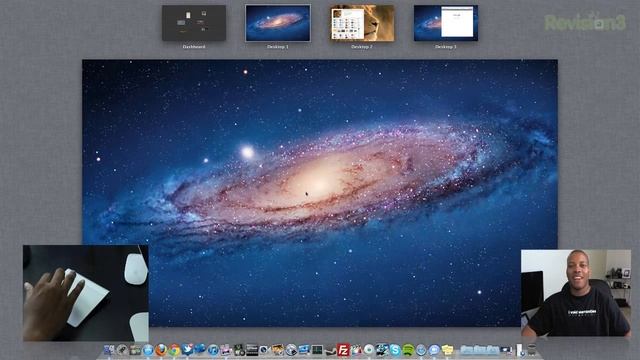
Task: Launch Google Chrome from the Dock
Action: 174,350
